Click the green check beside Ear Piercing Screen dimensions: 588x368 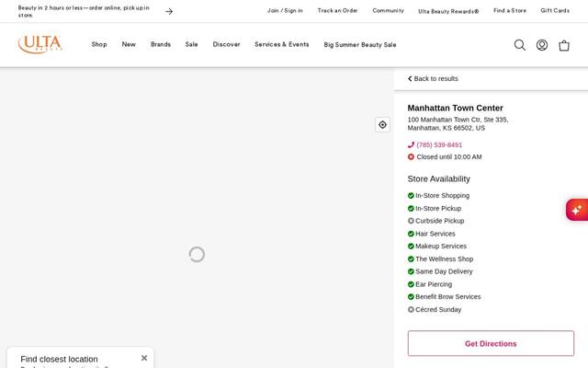click(411, 284)
